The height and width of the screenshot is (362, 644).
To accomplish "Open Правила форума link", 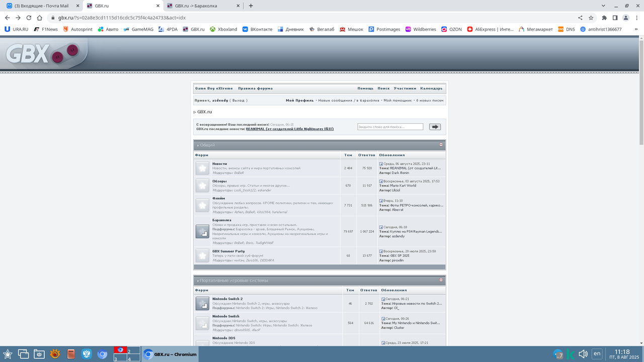I will (x=256, y=88).
